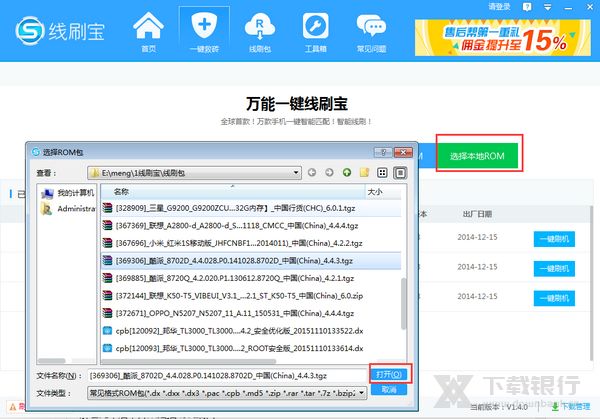Click 一键刷机 button for first 2014-12-15 row
Screen dimensions: 600x419
coord(554,239)
